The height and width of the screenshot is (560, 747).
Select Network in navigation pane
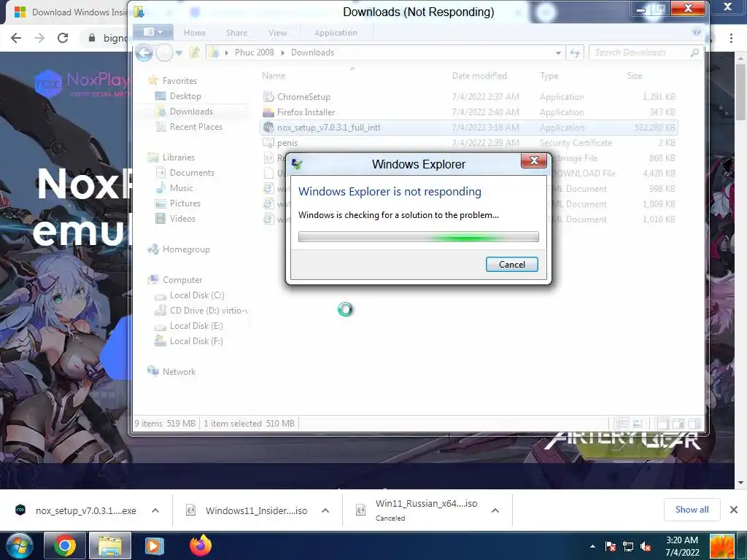click(x=179, y=371)
